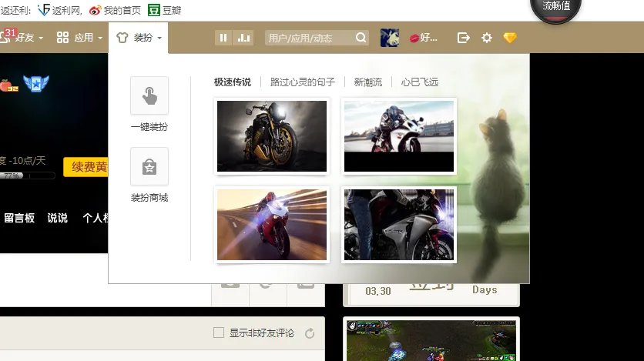This screenshot has width=644, height=361.
Task: Open the game screenshot thumbnail
Action: pyautogui.click(x=431, y=340)
